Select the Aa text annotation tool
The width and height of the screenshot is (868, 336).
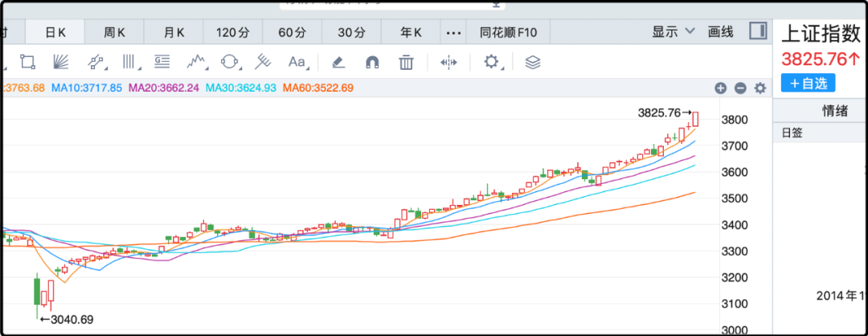[297, 62]
